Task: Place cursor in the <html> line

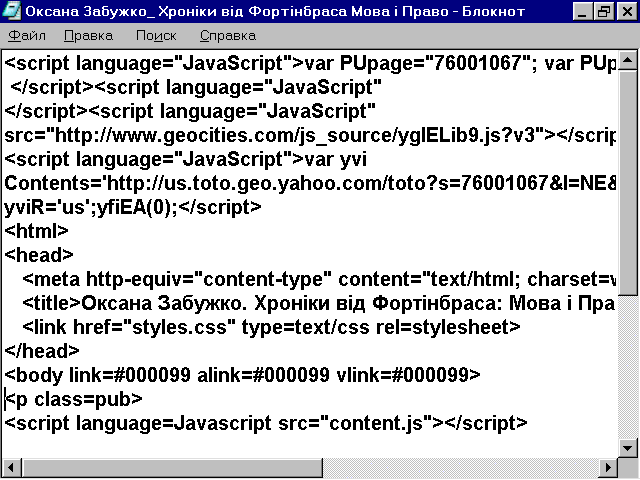Action: (32, 231)
